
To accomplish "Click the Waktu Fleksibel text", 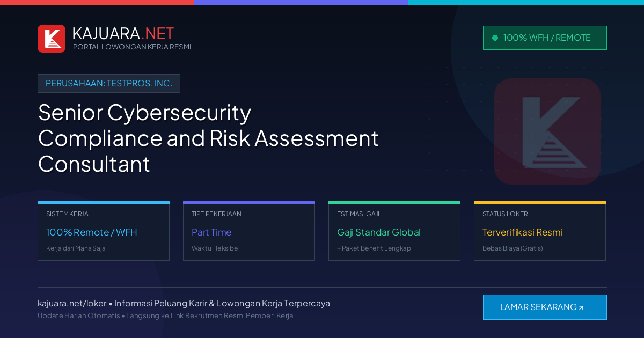I will [x=216, y=248].
